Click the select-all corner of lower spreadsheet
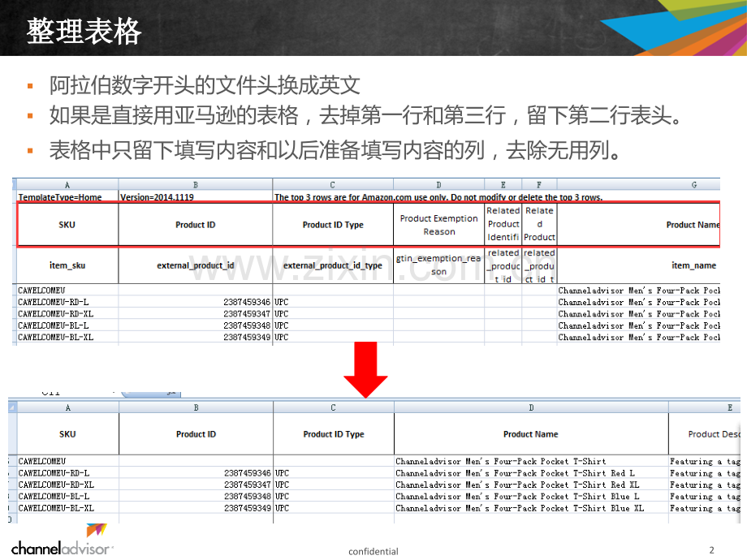 [x=12, y=407]
